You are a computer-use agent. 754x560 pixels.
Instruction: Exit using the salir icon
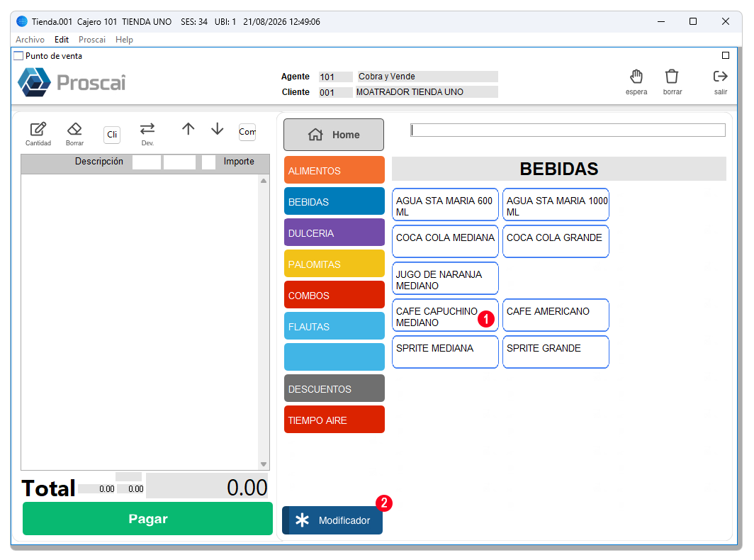(x=720, y=77)
